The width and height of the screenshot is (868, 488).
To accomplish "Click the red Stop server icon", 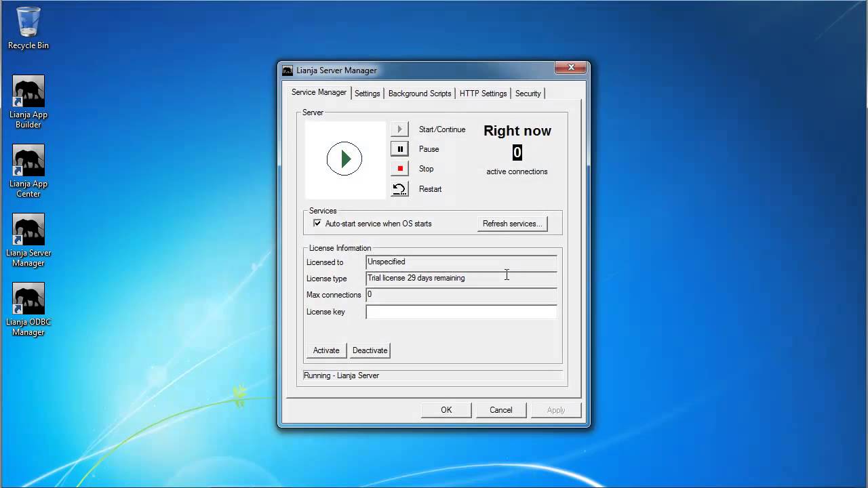I will (x=399, y=168).
